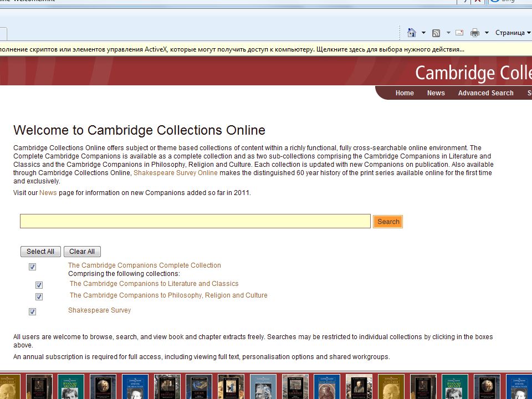Open the Home icon dropdown arrow

423,33
